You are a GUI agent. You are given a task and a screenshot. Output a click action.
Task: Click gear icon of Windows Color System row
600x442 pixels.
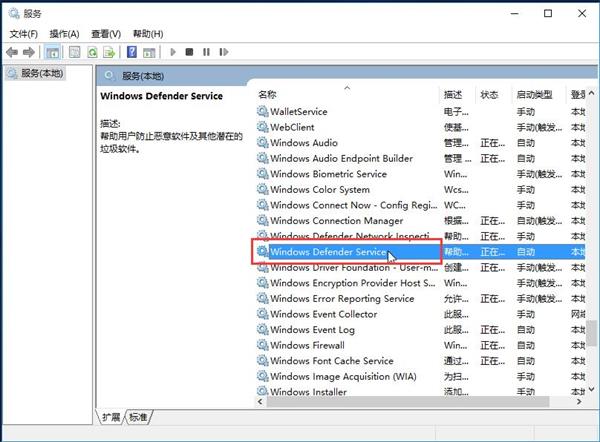coord(262,189)
